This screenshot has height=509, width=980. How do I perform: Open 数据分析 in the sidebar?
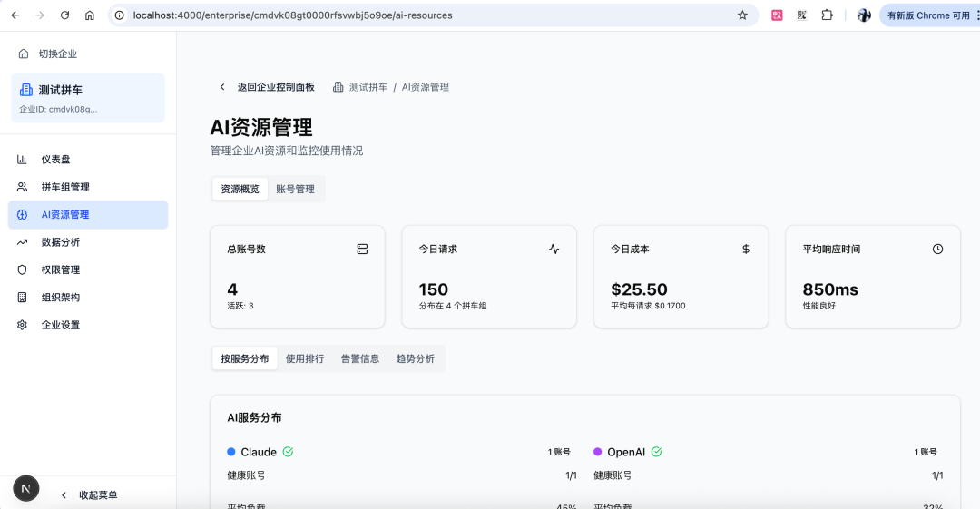[88, 242]
